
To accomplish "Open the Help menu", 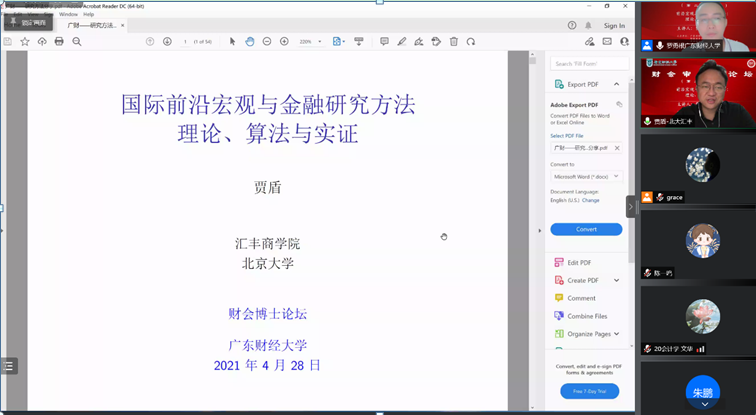I will tap(89, 15).
